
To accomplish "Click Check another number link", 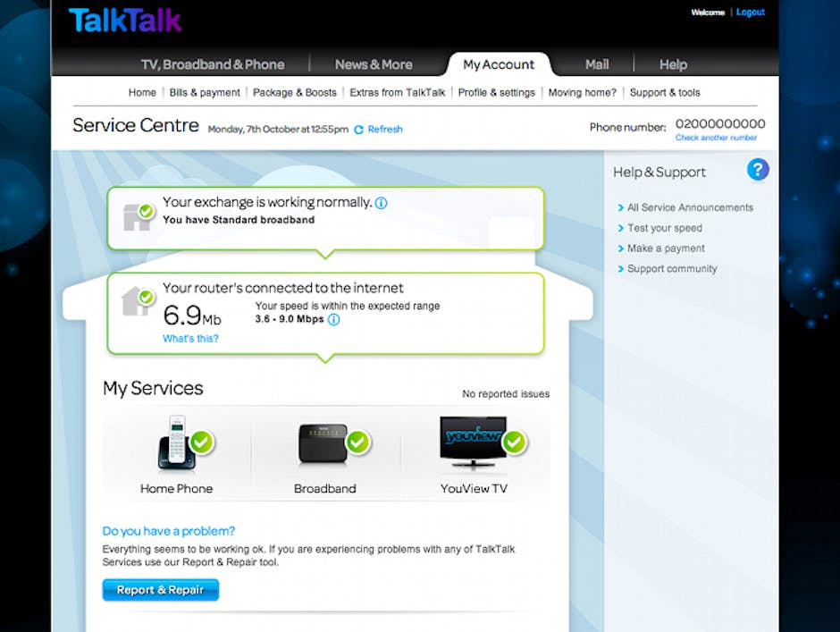I will 716,138.
